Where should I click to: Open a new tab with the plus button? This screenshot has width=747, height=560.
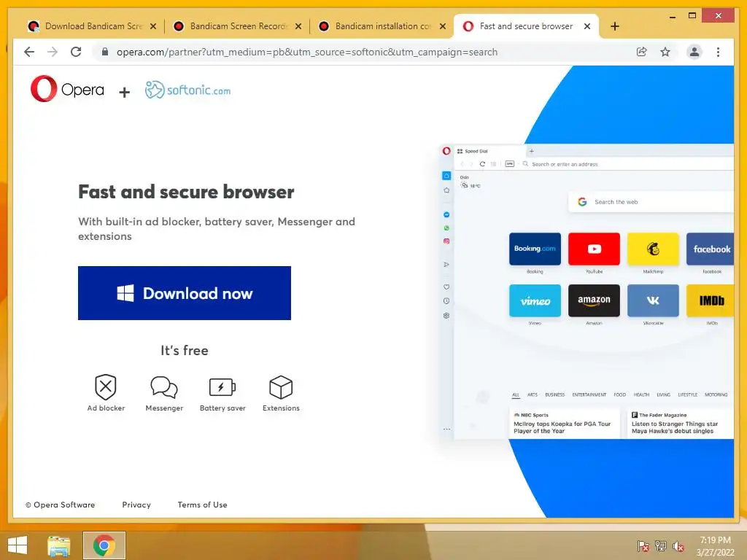coord(614,26)
